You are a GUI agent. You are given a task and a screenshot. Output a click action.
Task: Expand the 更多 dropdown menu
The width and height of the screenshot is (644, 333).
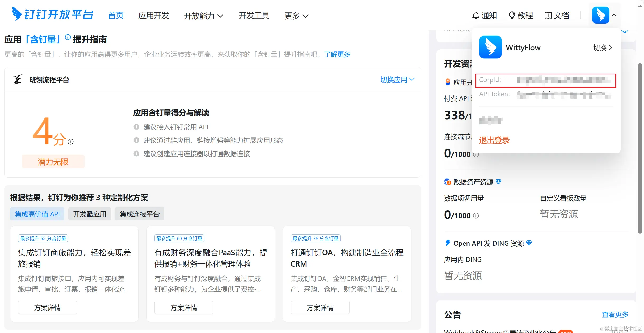point(296,16)
